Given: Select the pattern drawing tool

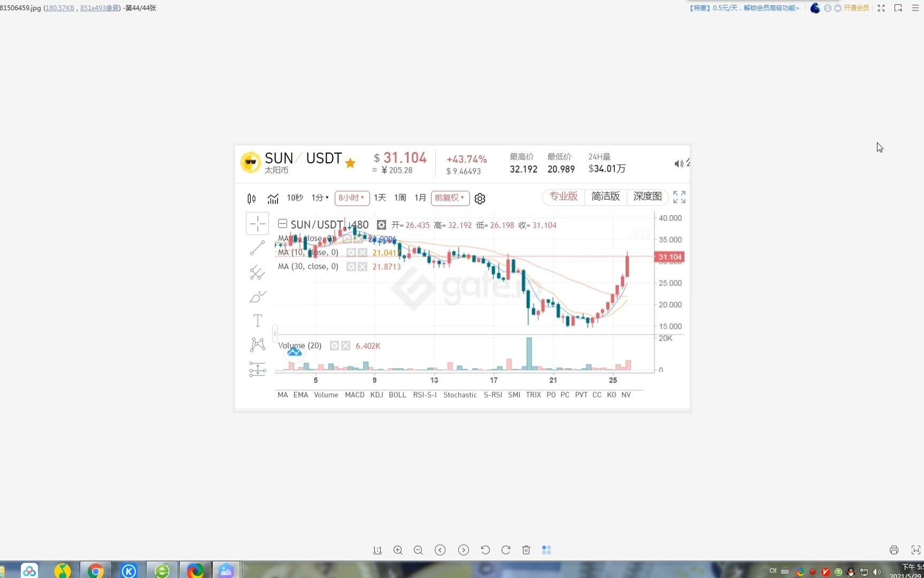Looking at the screenshot, I should coord(257,345).
